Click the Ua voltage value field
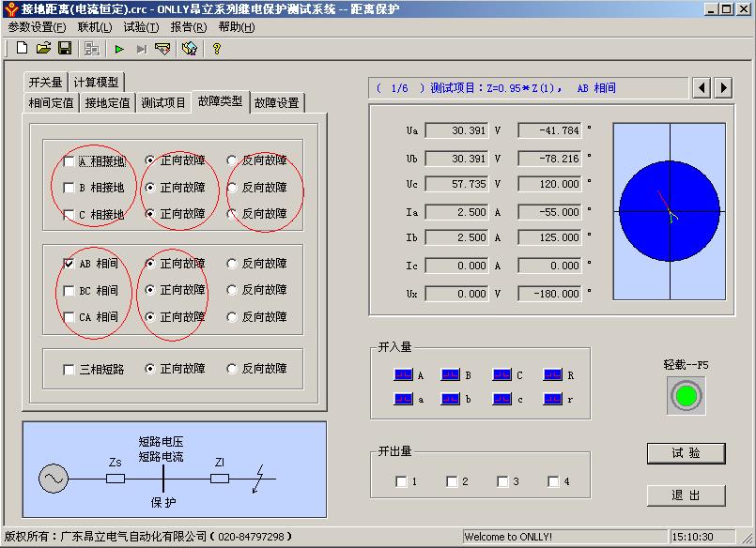 [x=457, y=130]
